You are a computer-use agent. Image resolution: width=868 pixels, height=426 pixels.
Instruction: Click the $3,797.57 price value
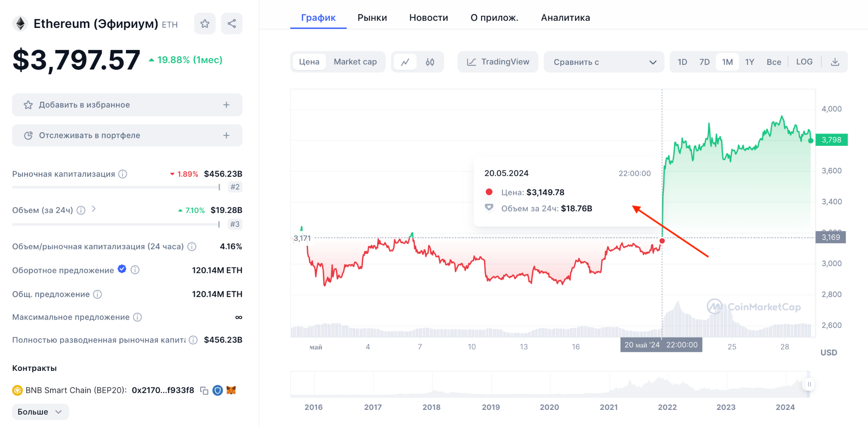click(76, 60)
